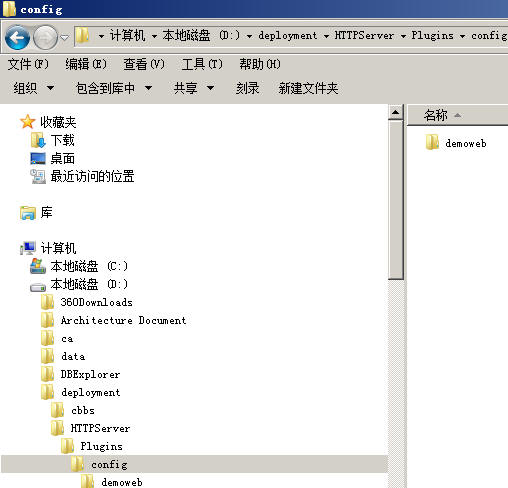Click the 本地磁盘 (D:) drive icon in tree

click(x=38, y=287)
